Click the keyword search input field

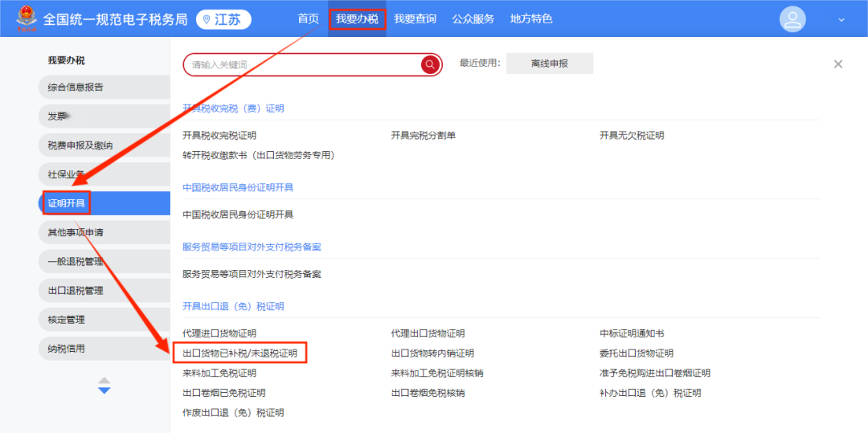tap(301, 64)
